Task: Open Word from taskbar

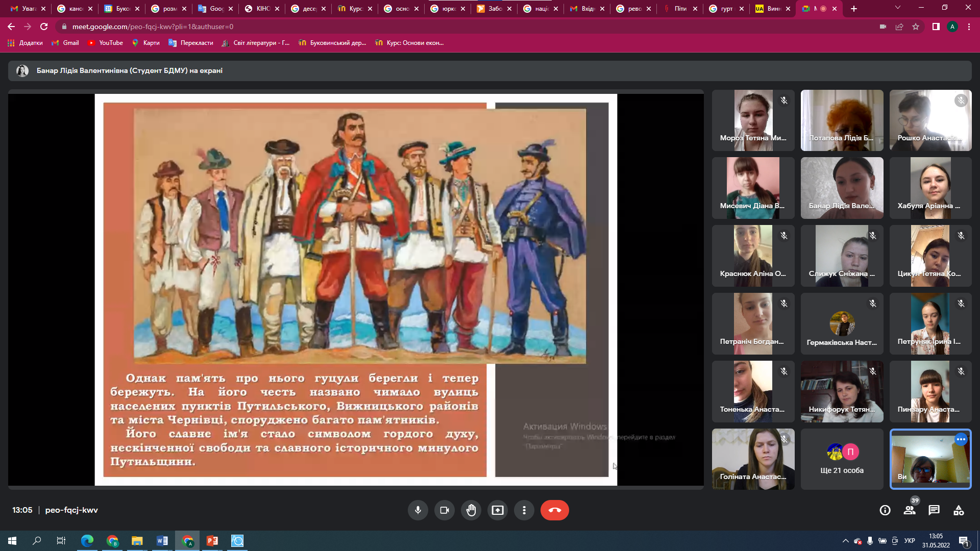Action: [x=162, y=541]
